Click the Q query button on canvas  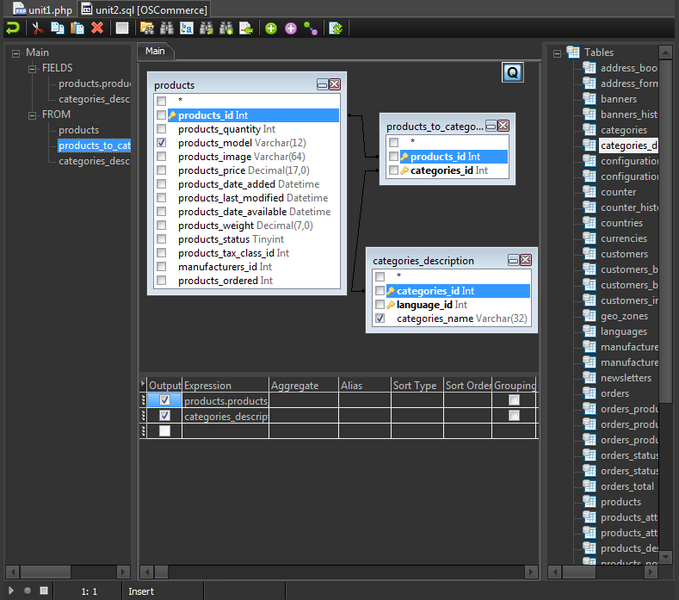tap(513, 72)
